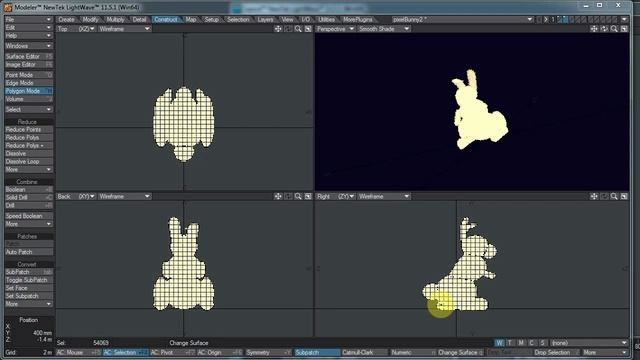Open Back viewport view type dropdown
Screen dimensions: 640x360
(x=76, y=196)
